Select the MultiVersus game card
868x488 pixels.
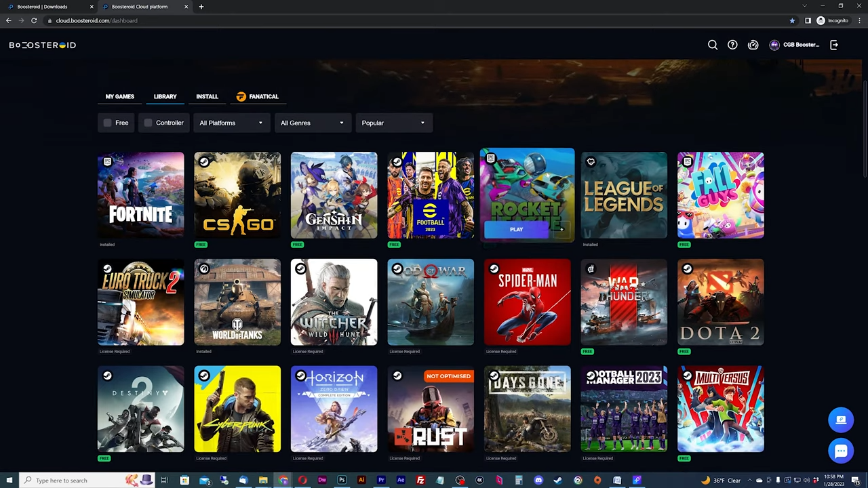pyautogui.click(x=721, y=409)
